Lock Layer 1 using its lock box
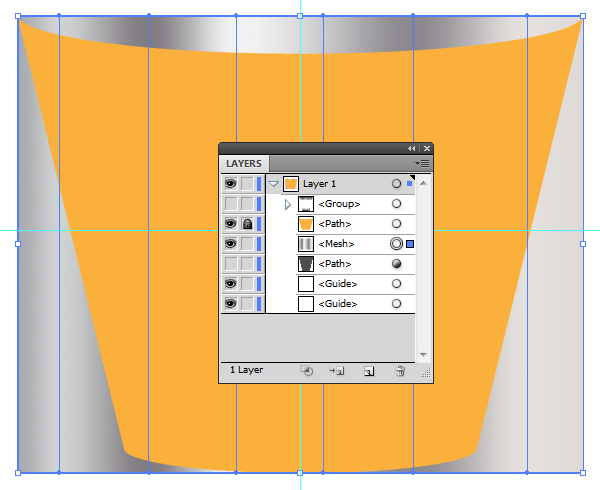The height and width of the screenshot is (490, 600). tap(247, 184)
